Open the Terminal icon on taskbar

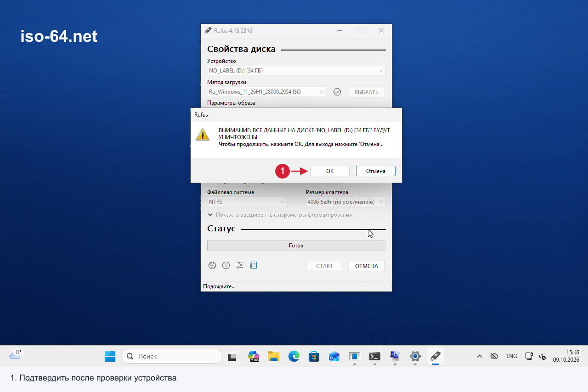375,356
